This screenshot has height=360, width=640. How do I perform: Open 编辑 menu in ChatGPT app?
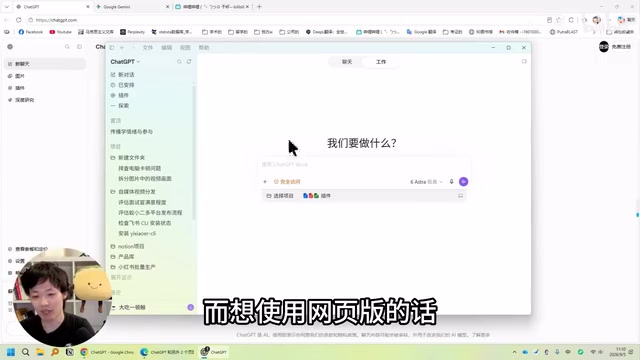(167, 48)
